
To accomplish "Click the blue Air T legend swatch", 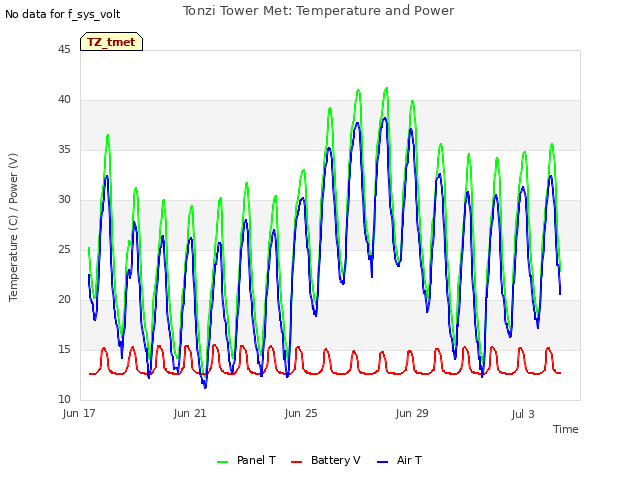I will [x=382, y=462].
